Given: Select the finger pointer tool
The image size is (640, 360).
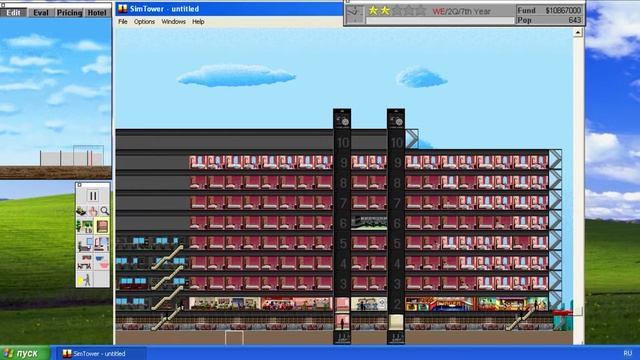Looking at the screenshot, I should [x=93, y=211].
